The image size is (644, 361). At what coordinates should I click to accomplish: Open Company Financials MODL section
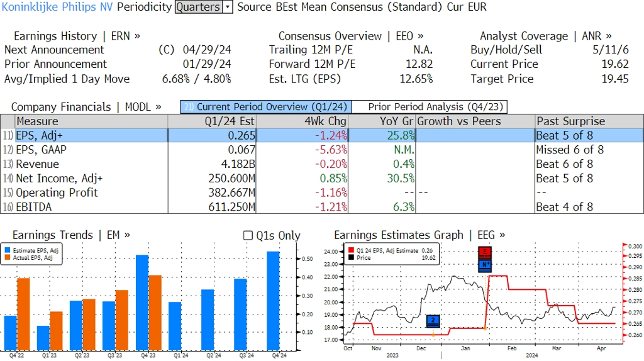click(86, 107)
